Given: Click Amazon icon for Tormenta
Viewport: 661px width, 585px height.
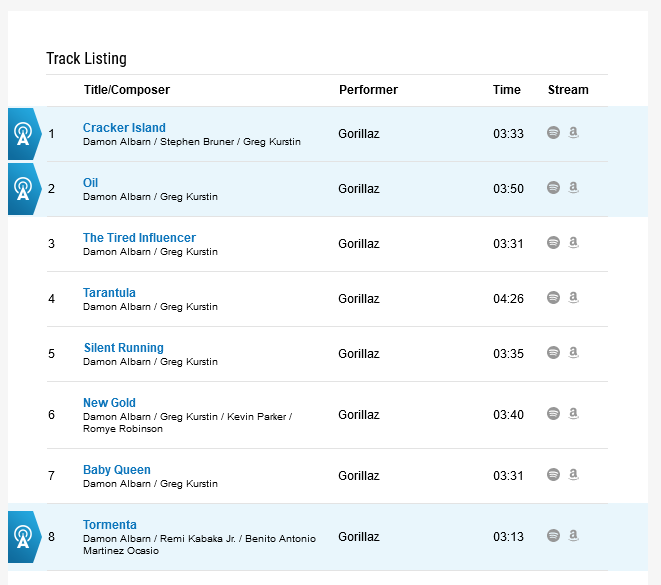Looking at the screenshot, I should (574, 535).
